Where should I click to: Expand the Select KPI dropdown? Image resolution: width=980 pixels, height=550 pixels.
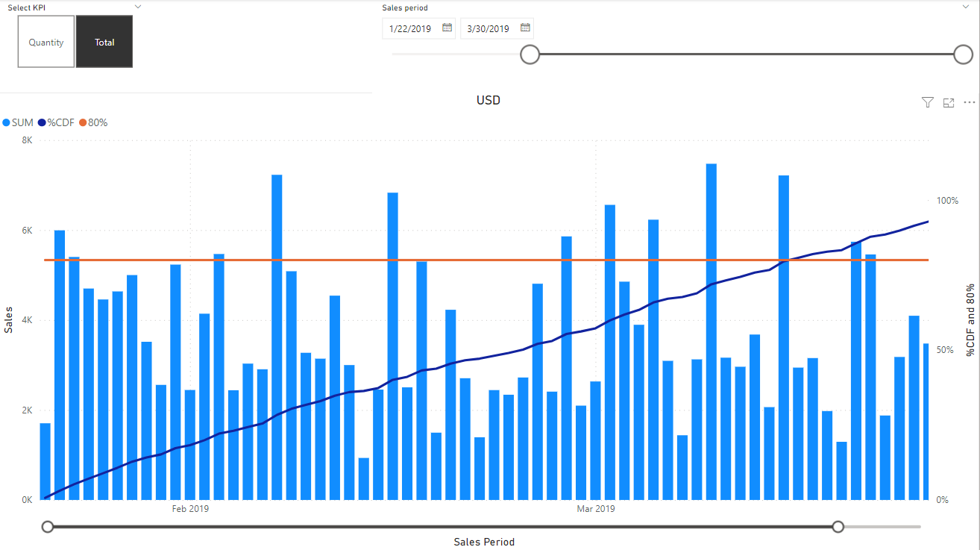[138, 6]
